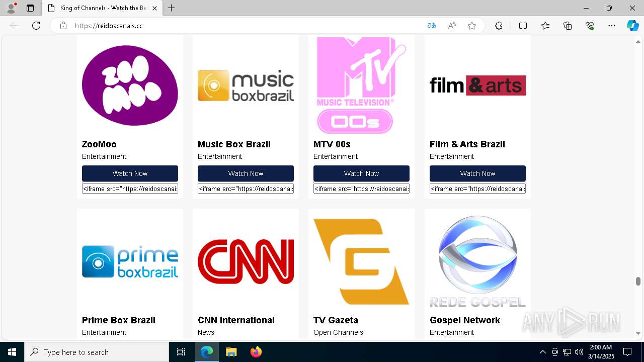Click the ZooMoo channel title
The image size is (644, 362).
[99, 144]
